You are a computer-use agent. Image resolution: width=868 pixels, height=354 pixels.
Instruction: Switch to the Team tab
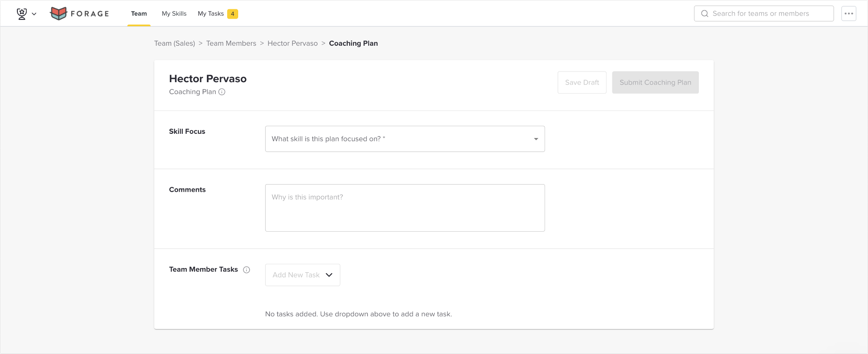[x=139, y=14]
